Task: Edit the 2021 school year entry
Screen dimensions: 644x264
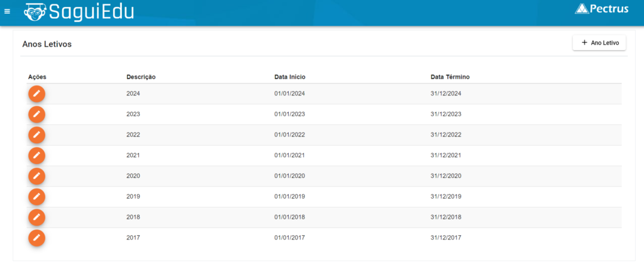Action: point(36,155)
